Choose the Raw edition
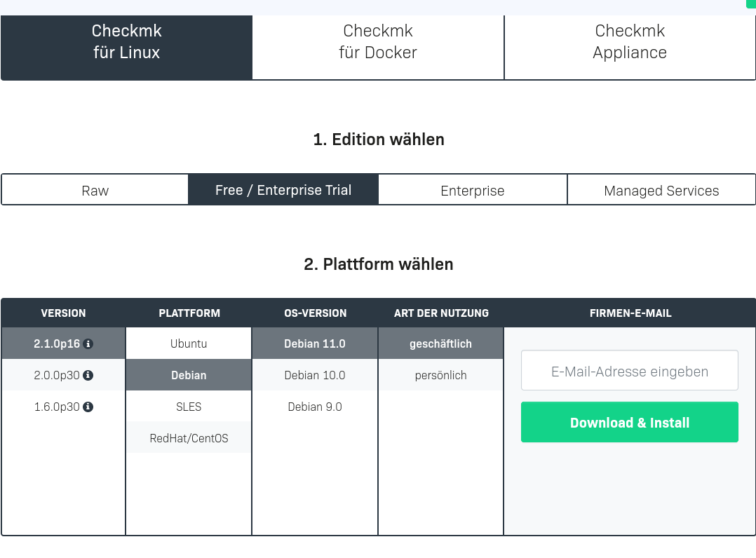This screenshot has width=756, height=558. pyautogui.click(x=95, y=191)
